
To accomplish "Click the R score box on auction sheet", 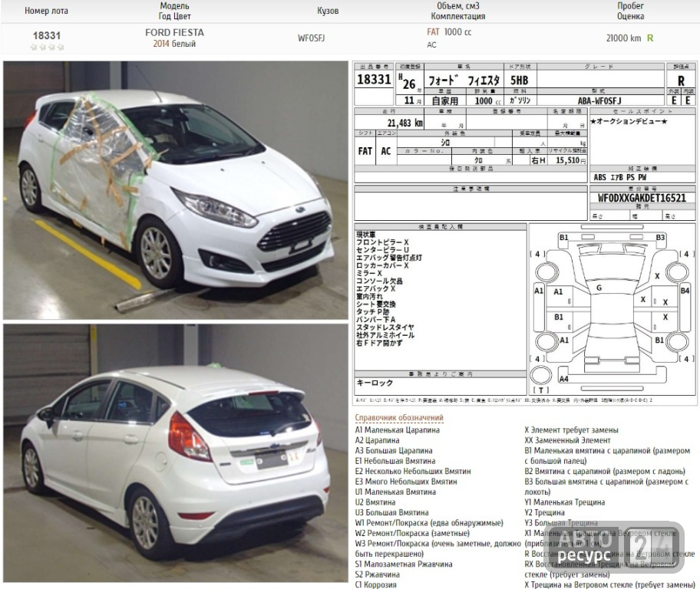I will 681,81.
